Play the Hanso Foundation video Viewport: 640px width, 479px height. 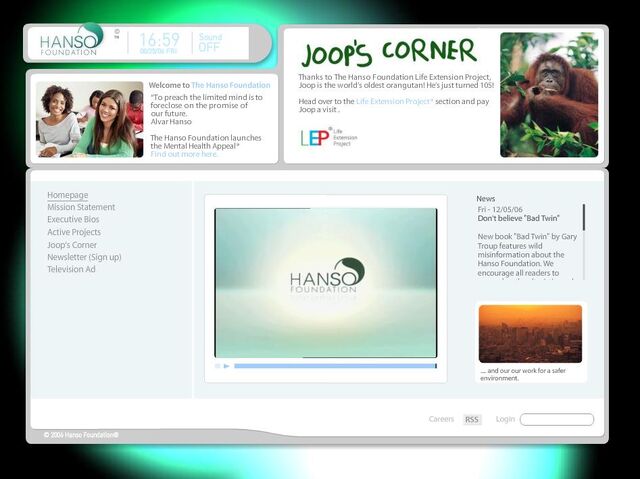tap(227, 366)
